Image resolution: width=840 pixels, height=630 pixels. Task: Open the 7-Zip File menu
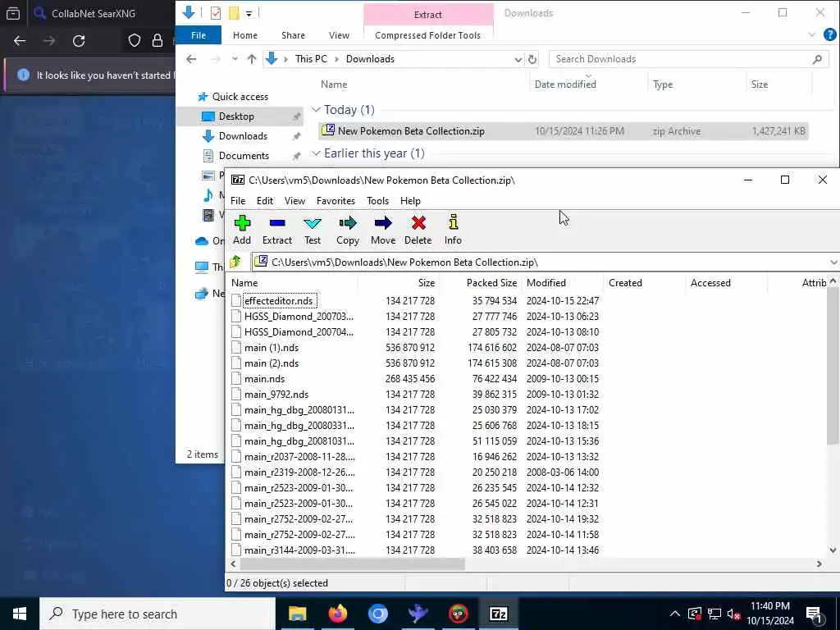[x=238, y=201]
